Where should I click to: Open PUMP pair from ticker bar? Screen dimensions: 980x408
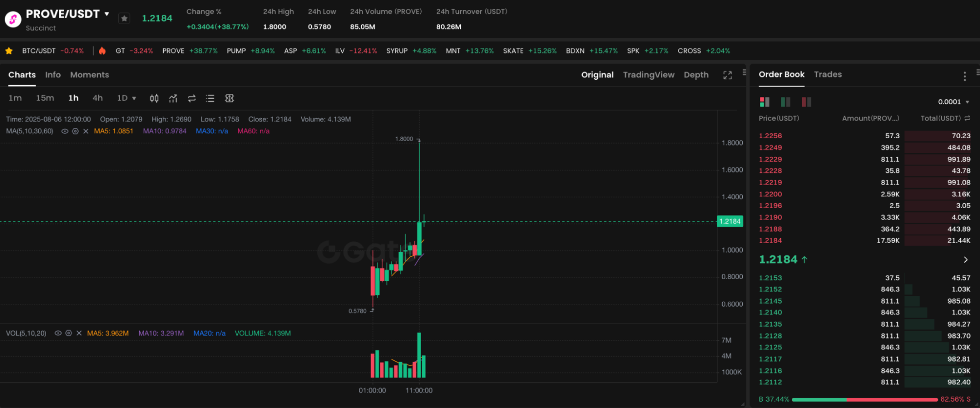[x=251, y=51]
